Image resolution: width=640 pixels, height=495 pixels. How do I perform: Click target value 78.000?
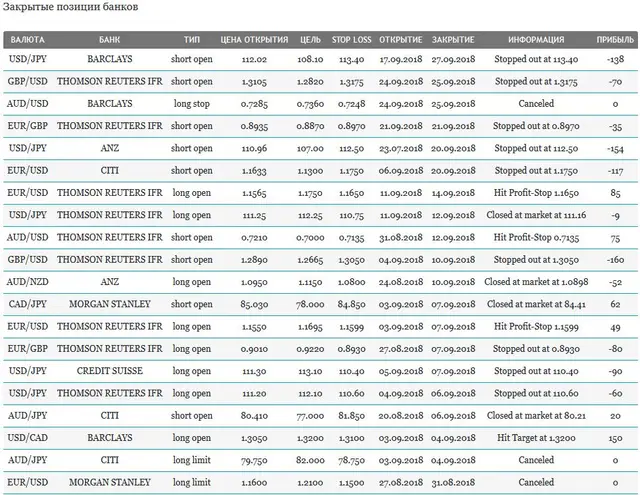pos(310,305)
